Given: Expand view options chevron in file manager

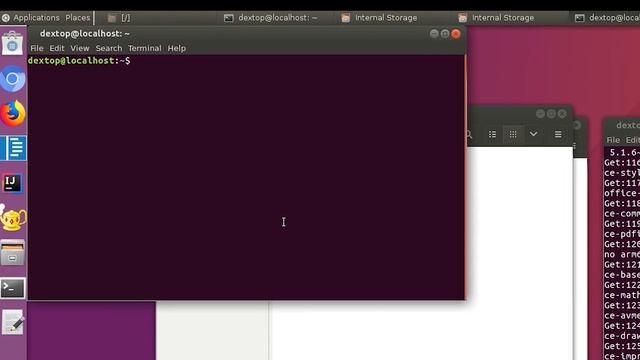Looking at the screenshot, I should pos(533,134).
